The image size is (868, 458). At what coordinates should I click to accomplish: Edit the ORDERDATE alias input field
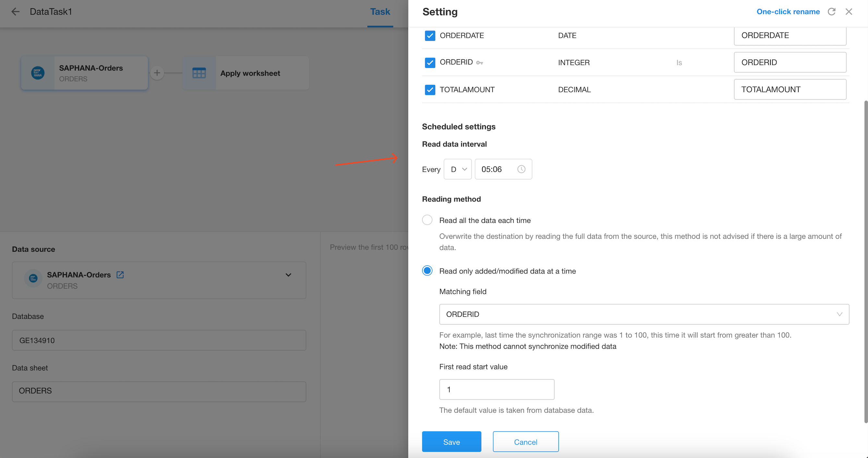[x=790, y=35]
